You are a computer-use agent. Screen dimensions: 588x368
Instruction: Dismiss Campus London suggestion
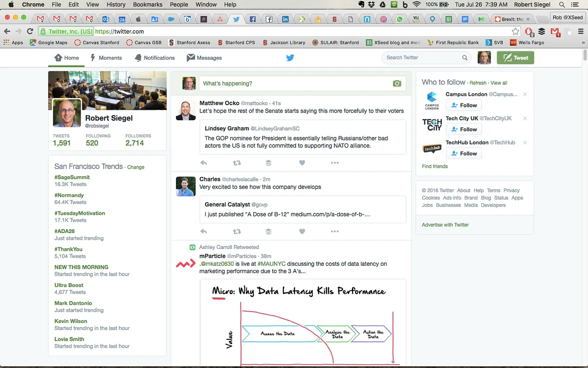click(525, 94)
